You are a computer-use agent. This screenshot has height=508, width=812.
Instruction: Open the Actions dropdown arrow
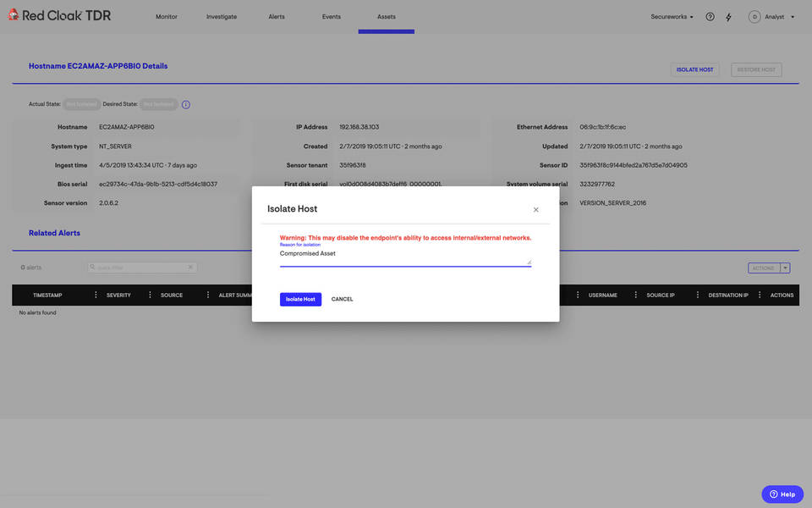coord(786,268)
